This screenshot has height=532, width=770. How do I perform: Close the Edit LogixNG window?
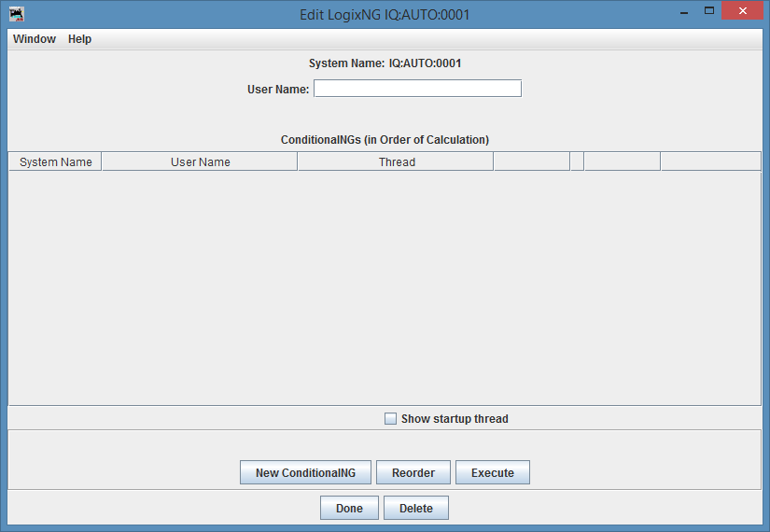click(x=743, y=11)
